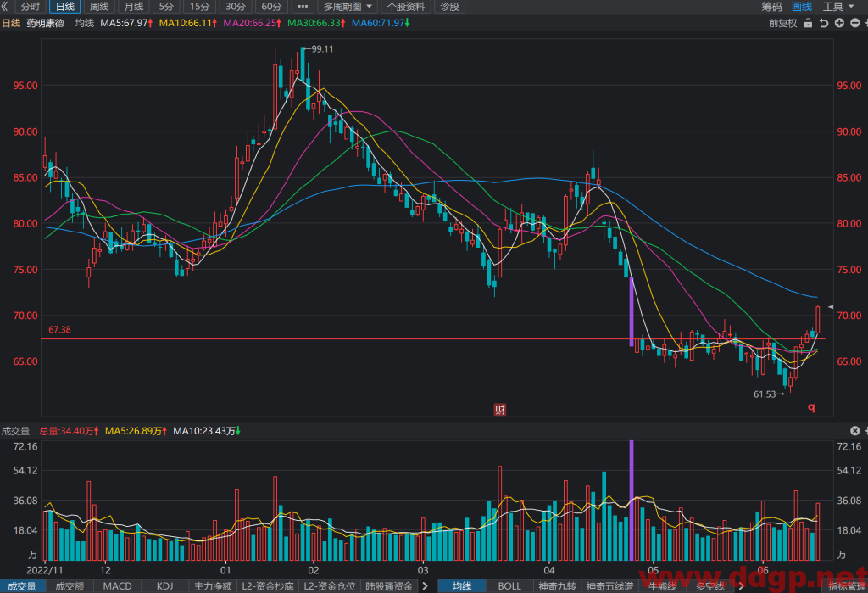Click the 药明康德 stock name
Screen dimensions: 868x593
tap(46, 23)
